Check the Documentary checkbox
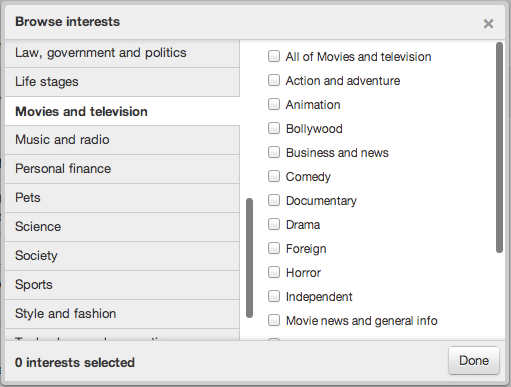511x387 pixels. pos(274,200)
